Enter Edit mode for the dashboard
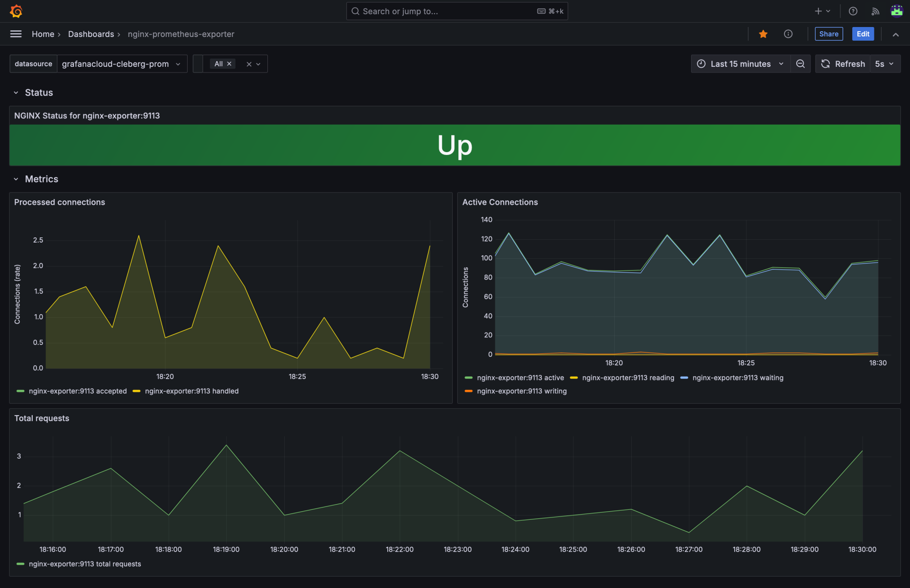 [x=863, y=34]
